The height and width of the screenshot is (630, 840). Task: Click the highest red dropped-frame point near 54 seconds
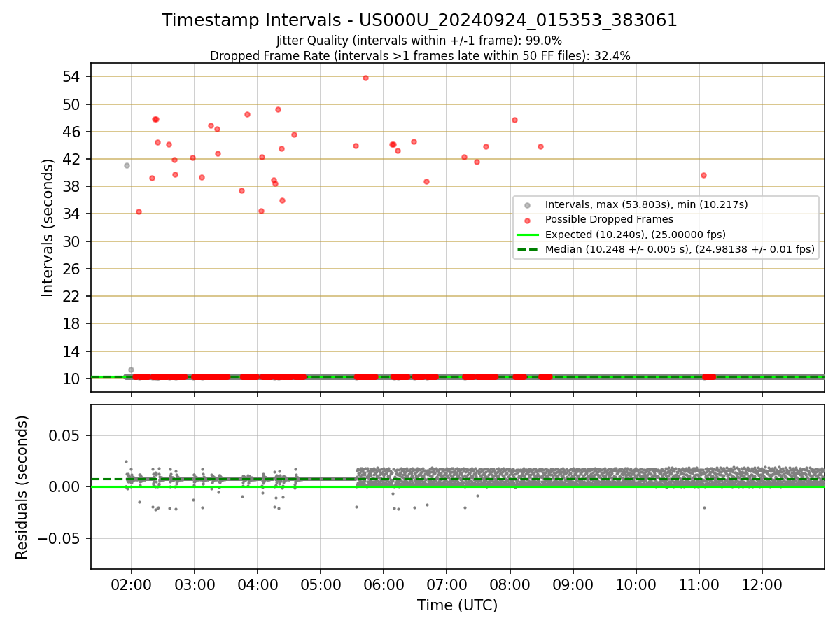coord(365,78)
